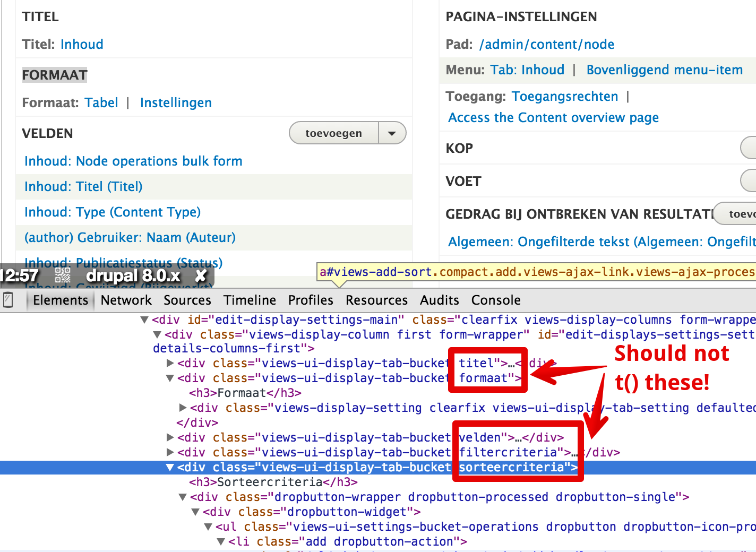Click the VOET section heading

(x=463, y=182)
